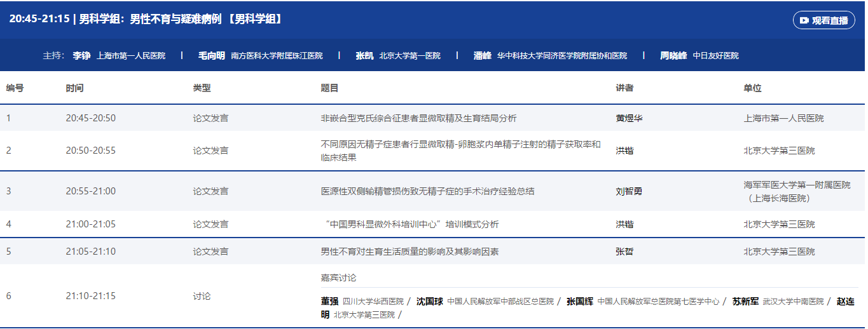Click panelist 董强 from 四川大学华西医院
This screenshot has height=329, width=868.
pyautogui.click(x=330, y=302)
